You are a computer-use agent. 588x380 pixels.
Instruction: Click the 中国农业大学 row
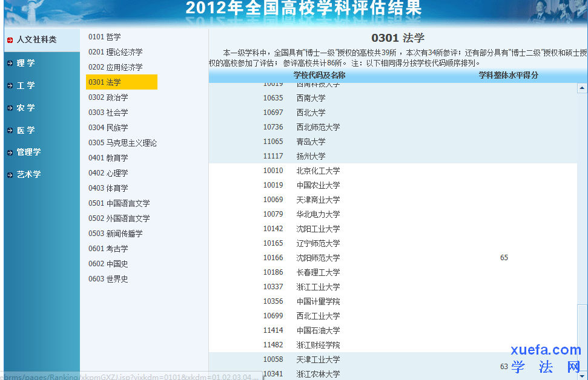point(392,185)
